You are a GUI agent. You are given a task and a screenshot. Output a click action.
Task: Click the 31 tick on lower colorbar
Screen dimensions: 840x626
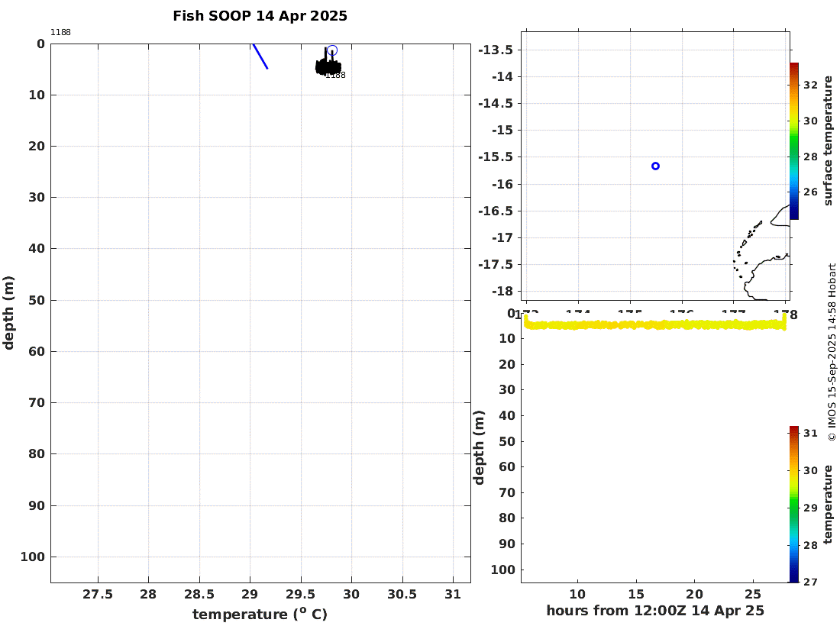point(810,433)
